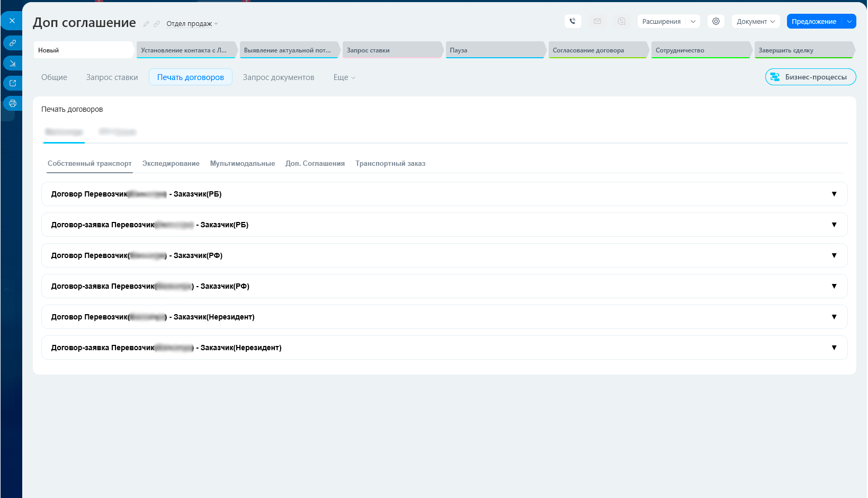Select stage Новый
Image resolution: width=868 pixels, height=498 pixels.
click(x=84, y=50)
